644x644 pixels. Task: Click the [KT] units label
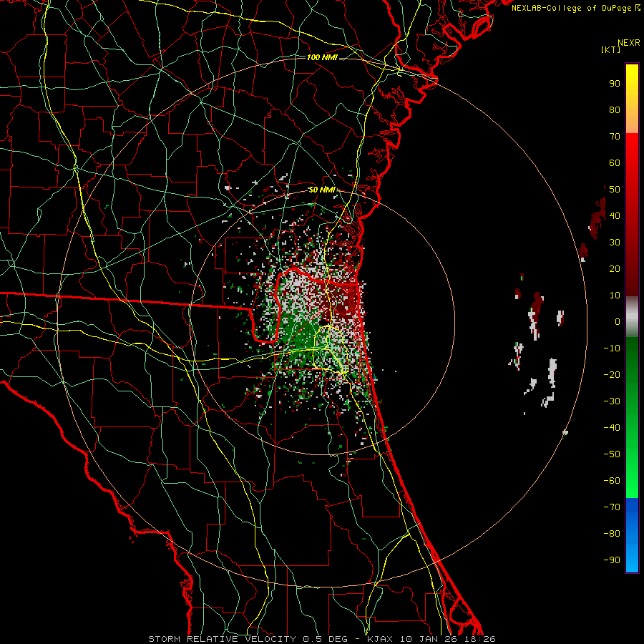pos(611,49)
